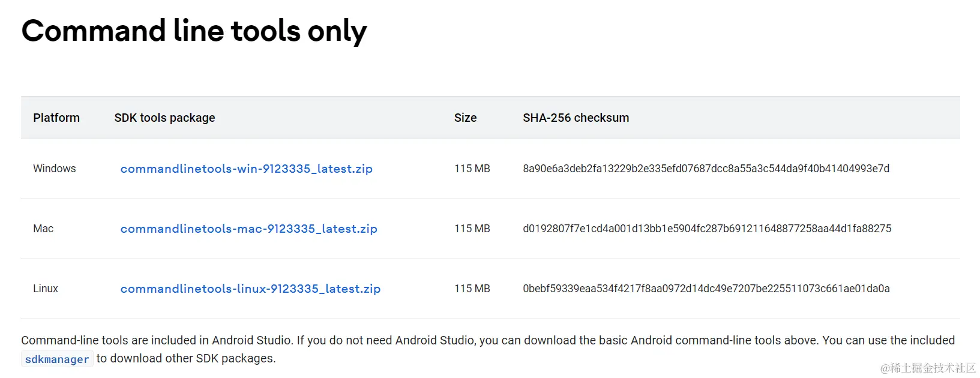Click the SHA-256 checksum column header
The image size is (980, 378).
click(576, 118)
